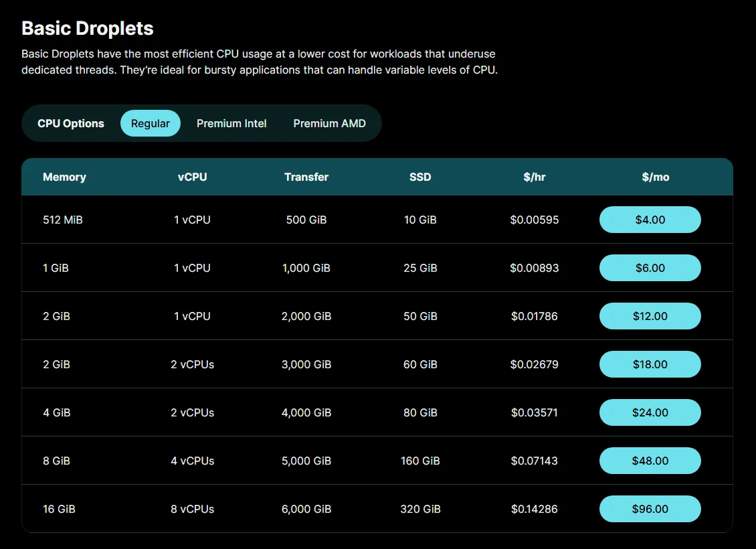Click the 8 vCPUs cell
756x549 pixels.
tap(193, 509)
